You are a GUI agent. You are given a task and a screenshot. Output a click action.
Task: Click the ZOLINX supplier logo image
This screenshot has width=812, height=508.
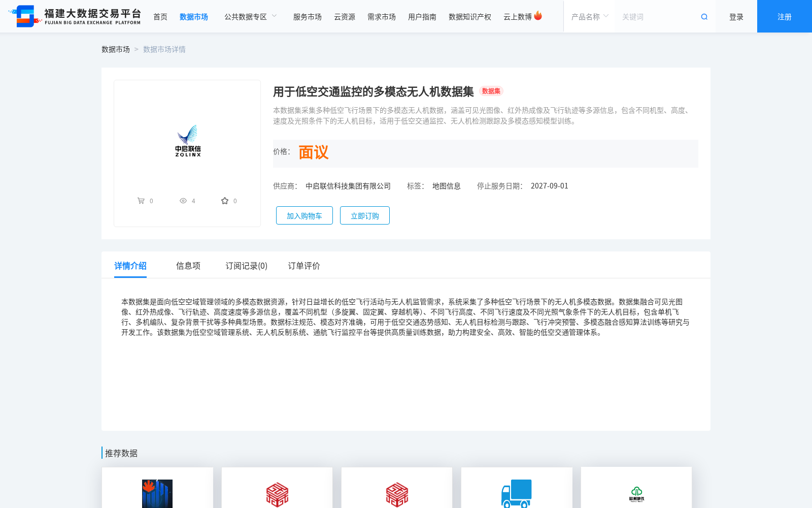188,141
